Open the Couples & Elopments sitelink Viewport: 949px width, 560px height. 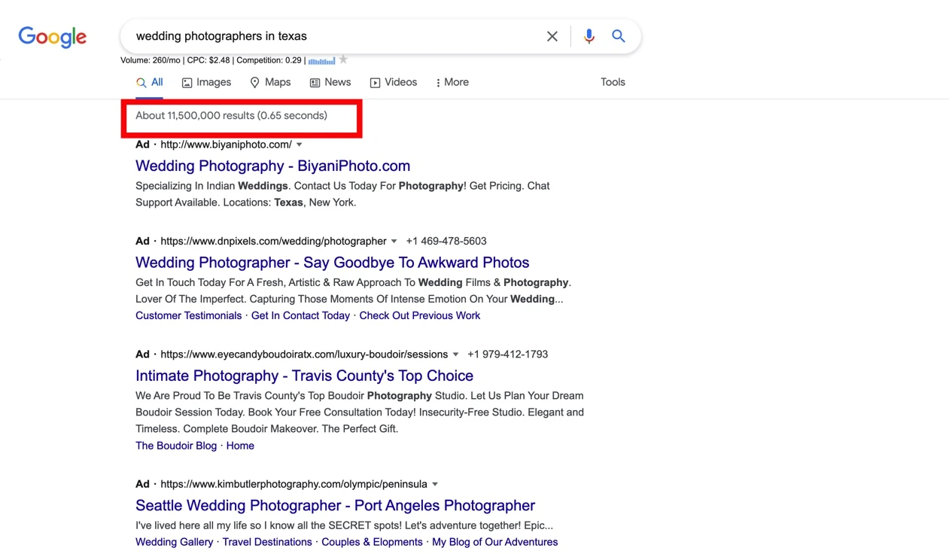point(372,542)
